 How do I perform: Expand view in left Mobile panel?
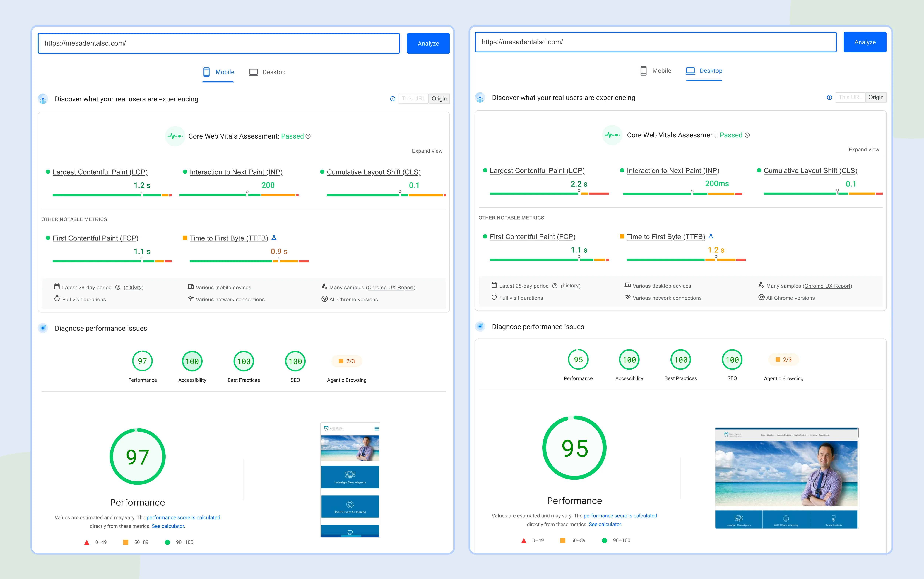427,151
